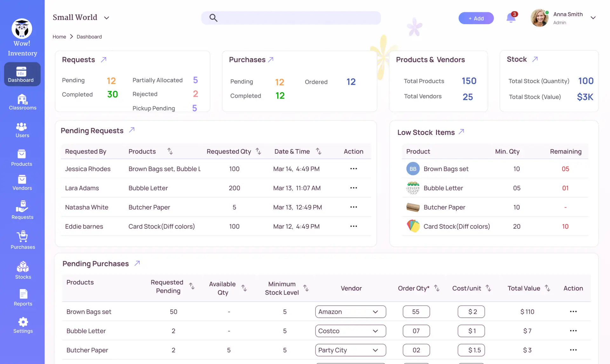Open Low Stock Items arrow icon
This screenshot has height=364, width=610.
[x=461, y=132]
